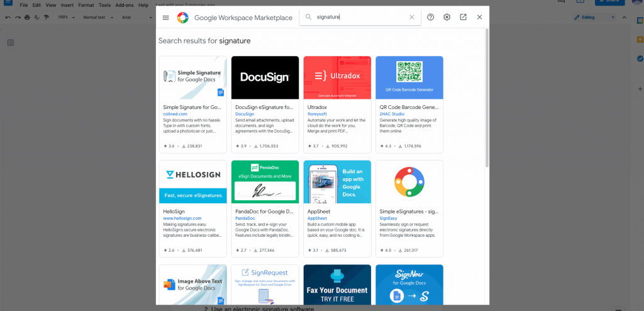Screen dimensions: 644x311
Task: Click the floreysoft developer link
Action: (317, 114)
